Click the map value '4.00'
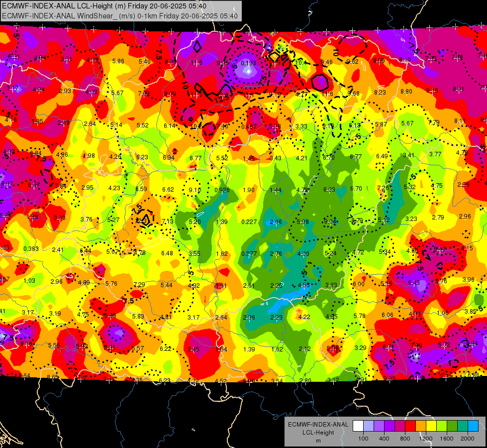Screen dimensions: 487x448 point(303,254)
